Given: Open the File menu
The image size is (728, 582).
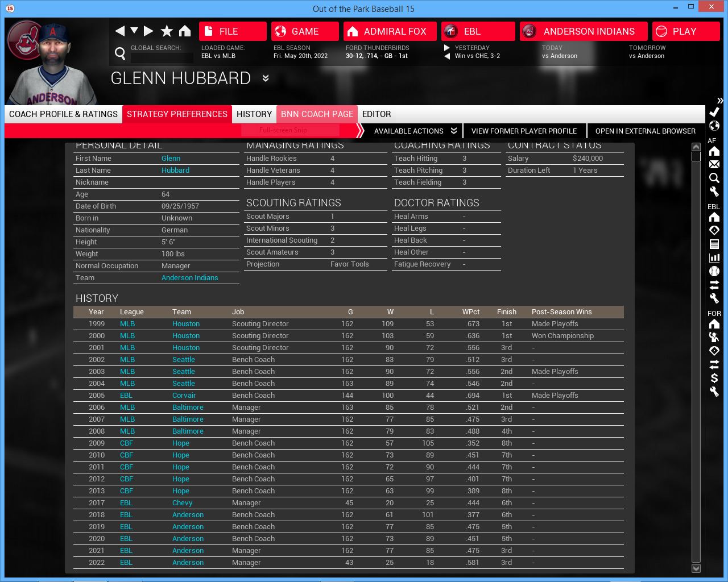Looking at the screenshot, I should (x=233, y=31).
